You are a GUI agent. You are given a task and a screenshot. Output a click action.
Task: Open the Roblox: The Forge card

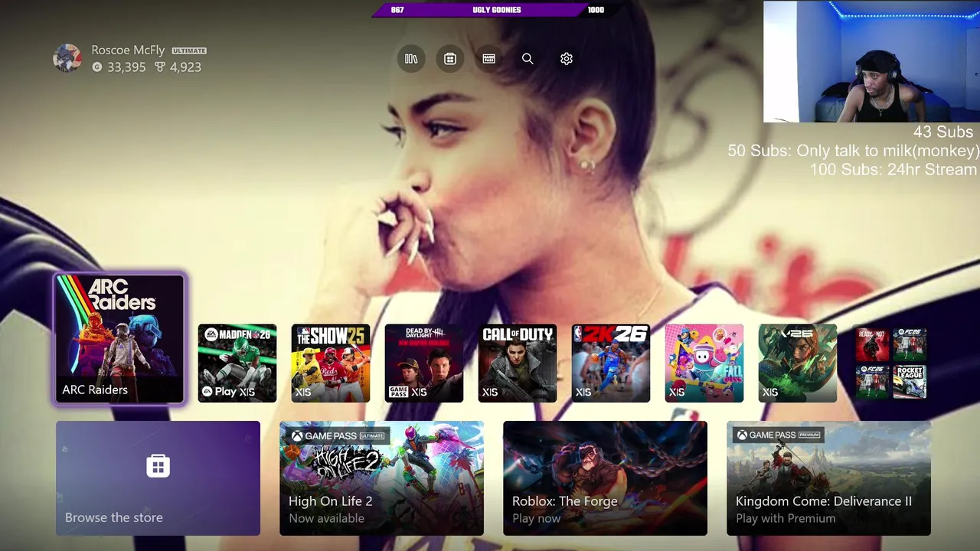click(605, 478)
